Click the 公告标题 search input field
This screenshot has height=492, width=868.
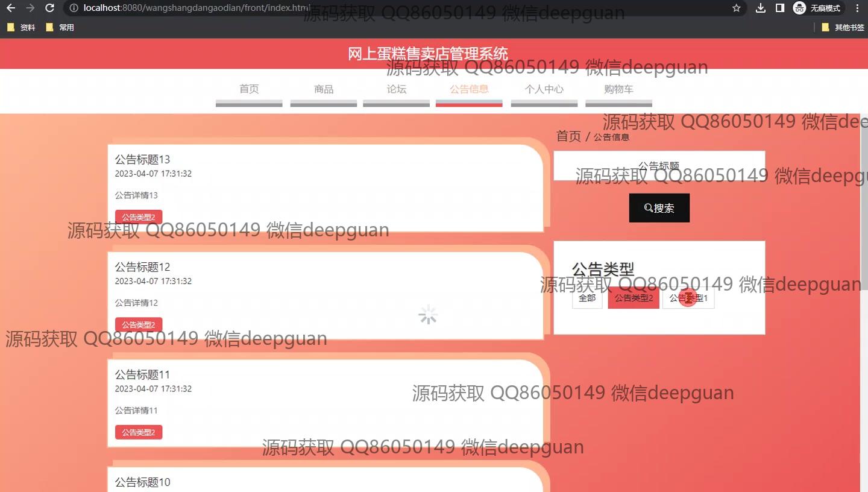point(659,166)
